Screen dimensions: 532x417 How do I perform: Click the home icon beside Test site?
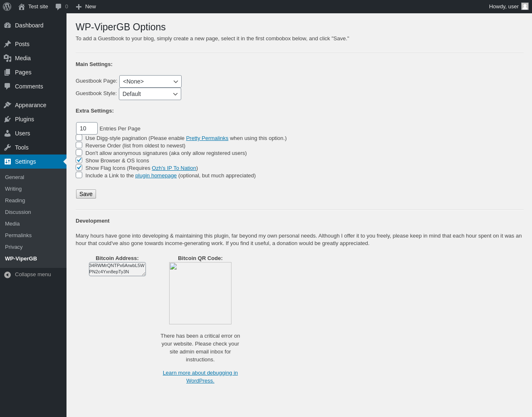[22, 7]
